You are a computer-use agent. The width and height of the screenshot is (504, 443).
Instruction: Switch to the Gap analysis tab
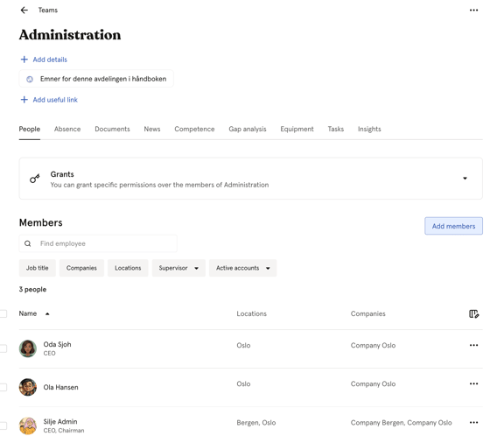248,129
